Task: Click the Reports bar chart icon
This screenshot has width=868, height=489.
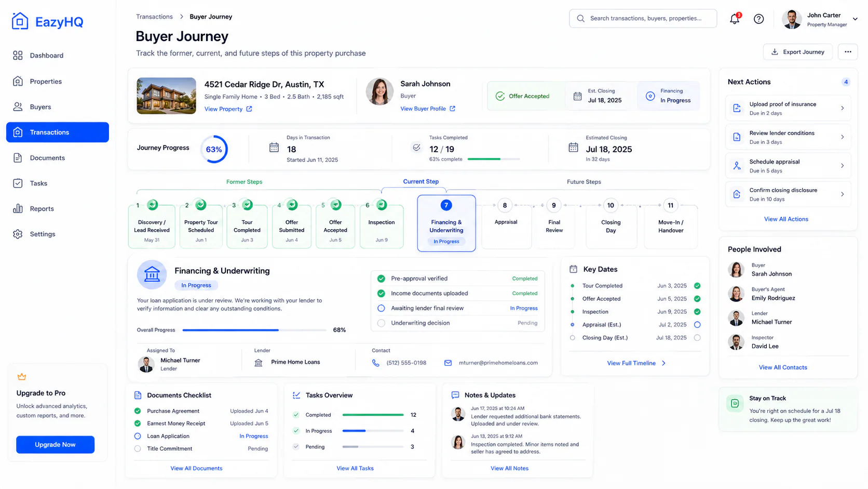Action: tap(18, 208)
